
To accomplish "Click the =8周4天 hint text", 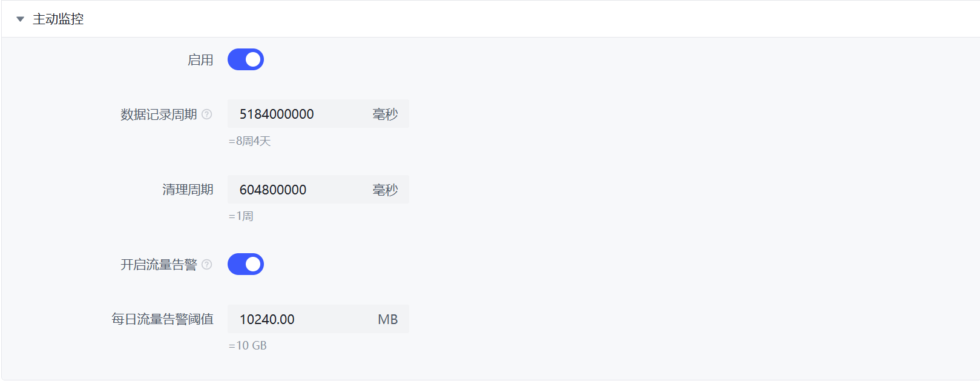I will pos(249,141).
